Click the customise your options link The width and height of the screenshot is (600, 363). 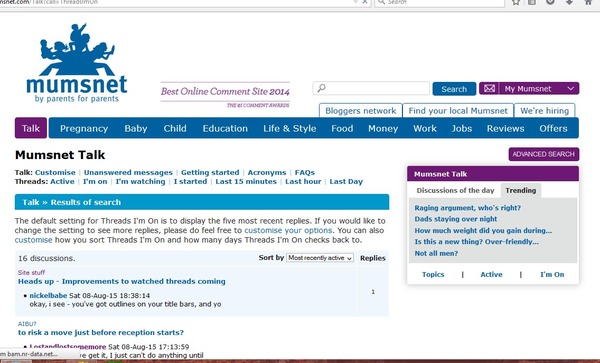(288, 231)
